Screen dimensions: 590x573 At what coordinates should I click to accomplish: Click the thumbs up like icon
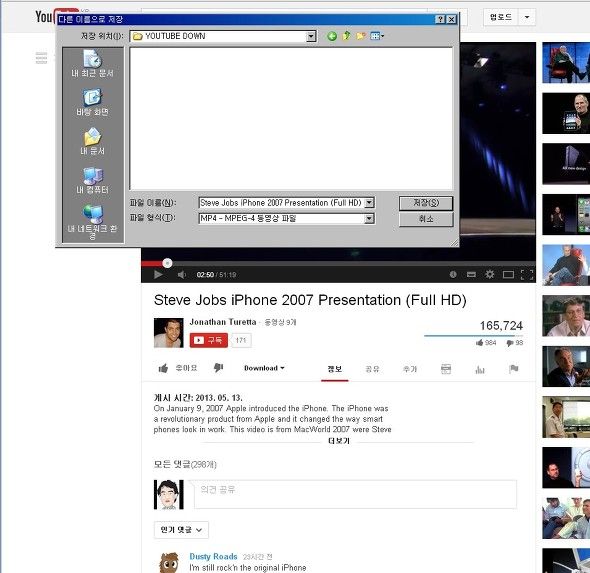pyautogui.click(x=163, y=368)
